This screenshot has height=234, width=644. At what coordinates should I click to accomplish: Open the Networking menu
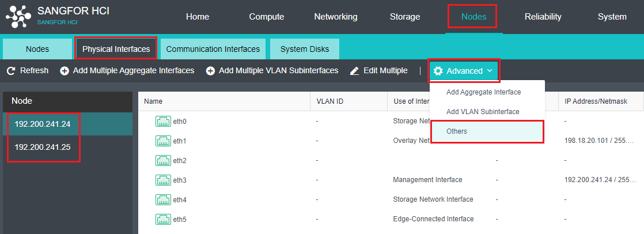336,17
